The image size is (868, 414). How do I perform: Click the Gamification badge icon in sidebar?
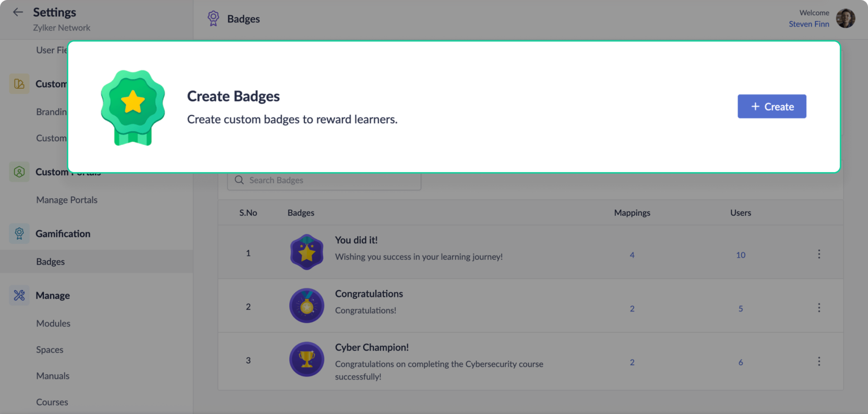tap(19, 233)
